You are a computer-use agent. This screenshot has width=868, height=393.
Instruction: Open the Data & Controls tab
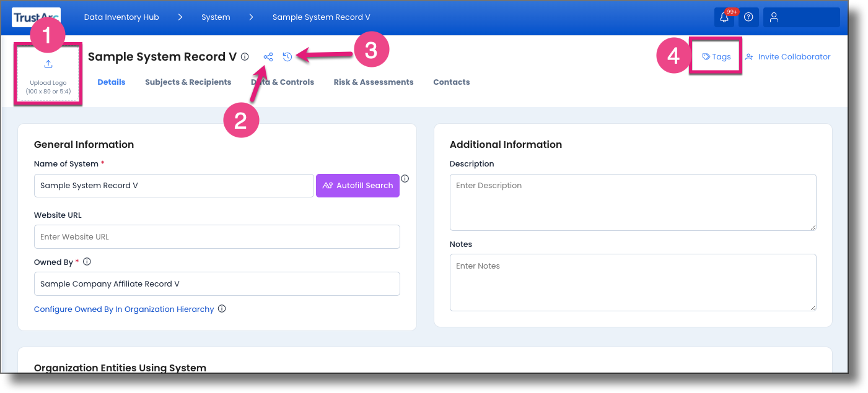point(282,82)
